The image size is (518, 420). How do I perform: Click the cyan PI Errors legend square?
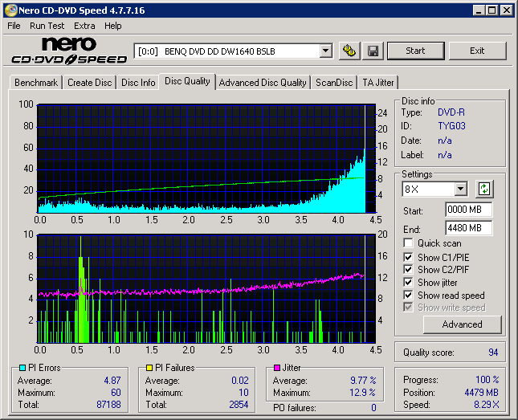[22, 368]
